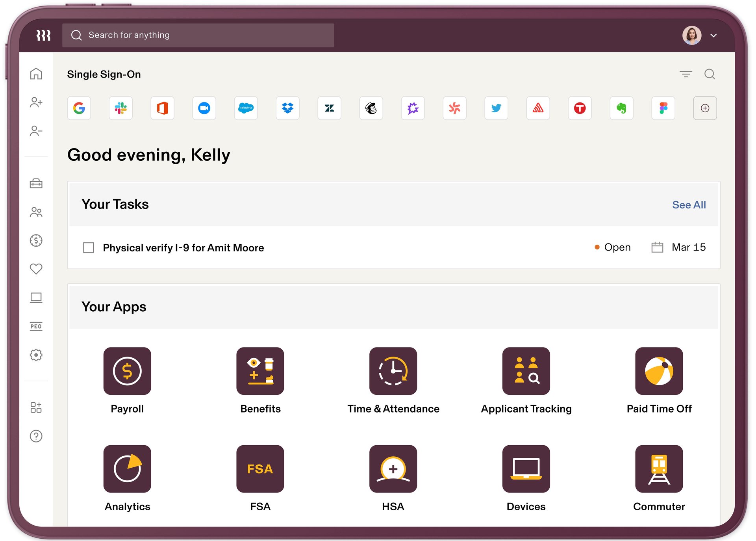The height and width of the screenshot is (541, 756).
Task: Launch Slack from Single Sign-On
Action: (120, 108)
